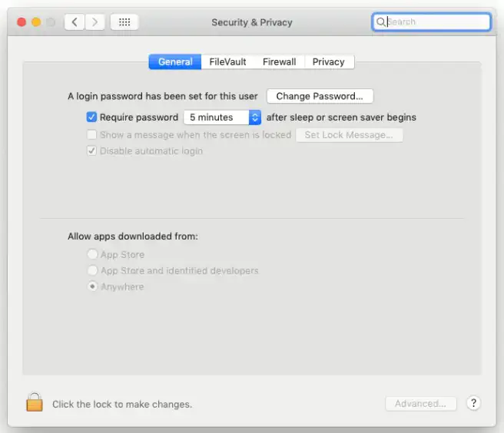504x433 pixels.
Task: Toggle Show a message when screen is locked
Action: [92, 134]
